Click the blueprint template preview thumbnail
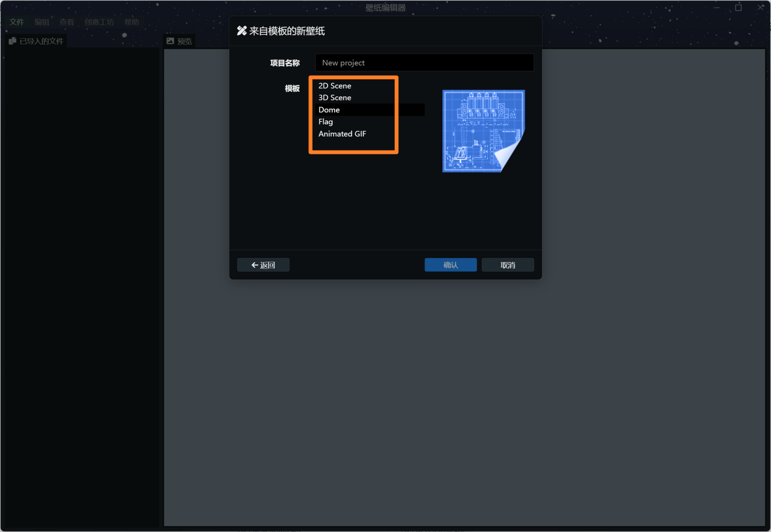Viewport: 771px width, 532px height. (483, 131)
